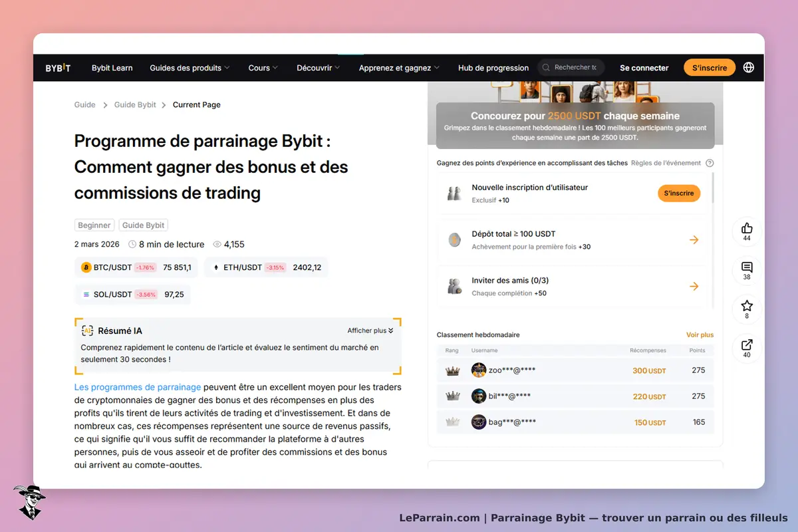Click the Résumé IA AI icon

click(x=87, y=331)
